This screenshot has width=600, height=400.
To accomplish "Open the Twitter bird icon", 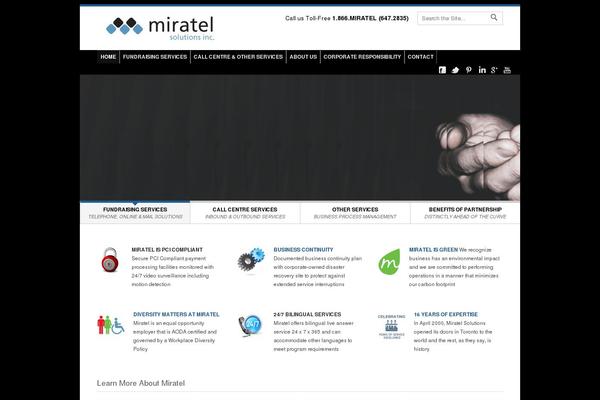I will [x=455, y=70].
